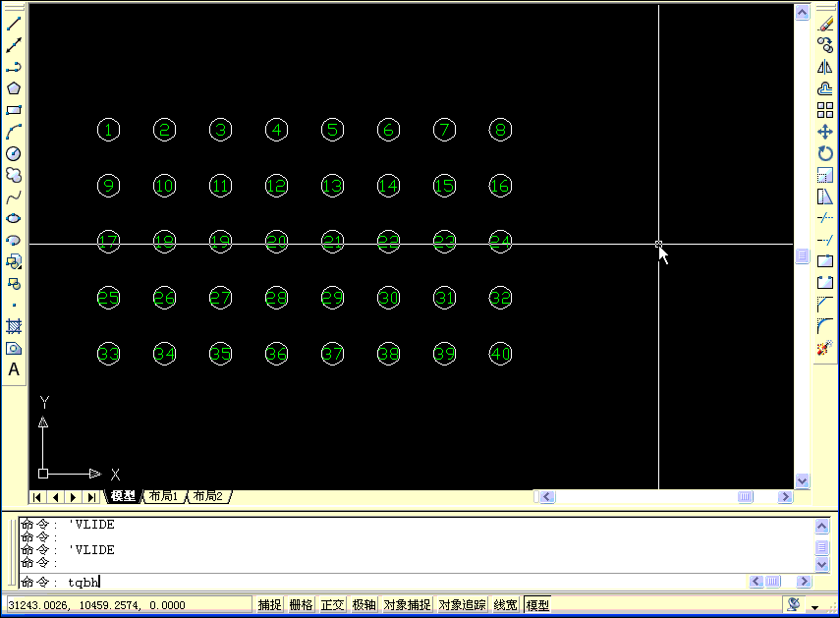Select the Circle tool
The height and width of the screenshot is (618, 840).
pyautogui.click(x=14, y=153)
